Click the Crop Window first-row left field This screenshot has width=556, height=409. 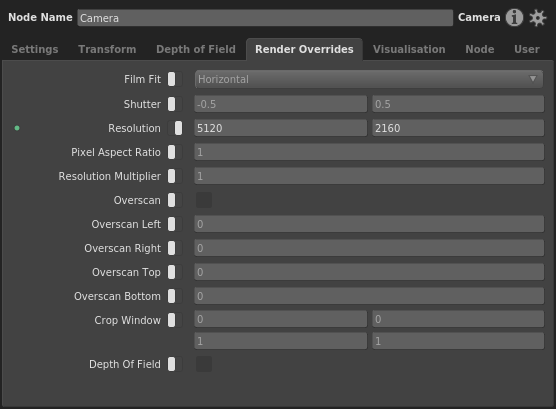pyautogui.click(x=280, y=319)
